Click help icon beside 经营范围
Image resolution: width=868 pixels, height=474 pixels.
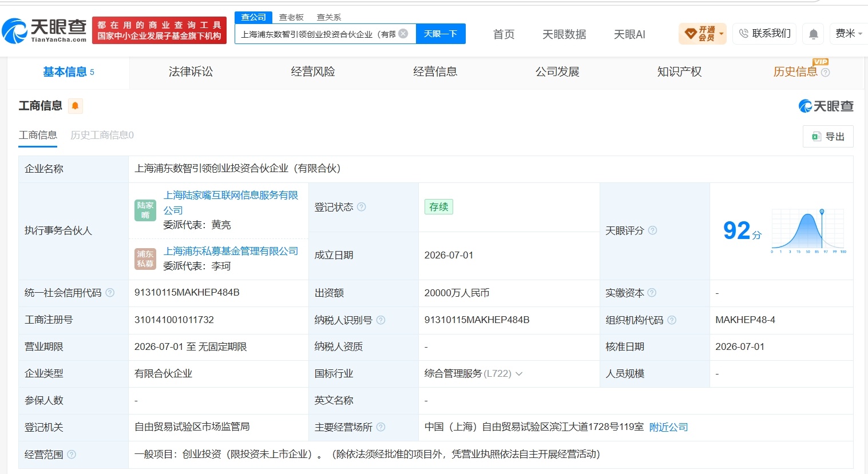(72, 455)
